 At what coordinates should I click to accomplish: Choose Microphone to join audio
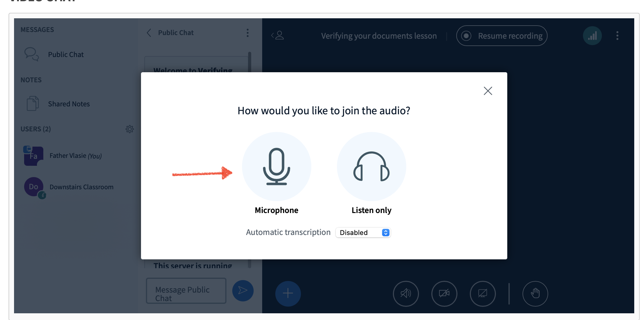(x=276, y=167)
